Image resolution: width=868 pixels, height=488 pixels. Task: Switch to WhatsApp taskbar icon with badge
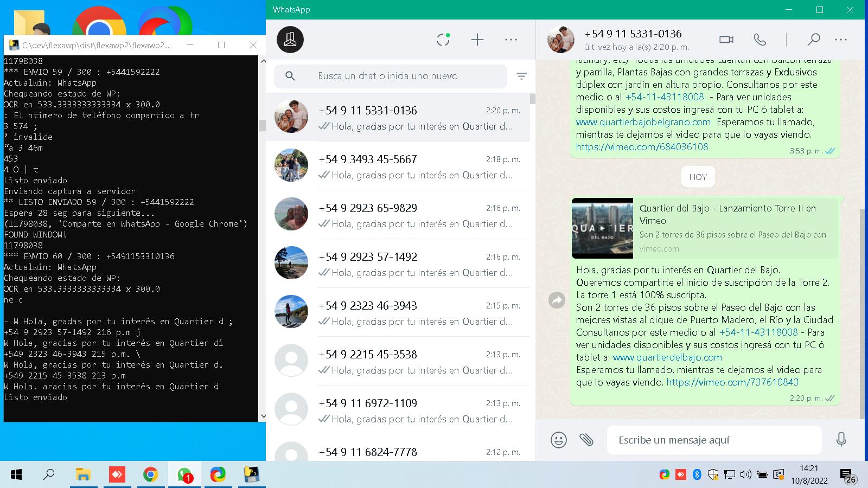tap(184, 476)
